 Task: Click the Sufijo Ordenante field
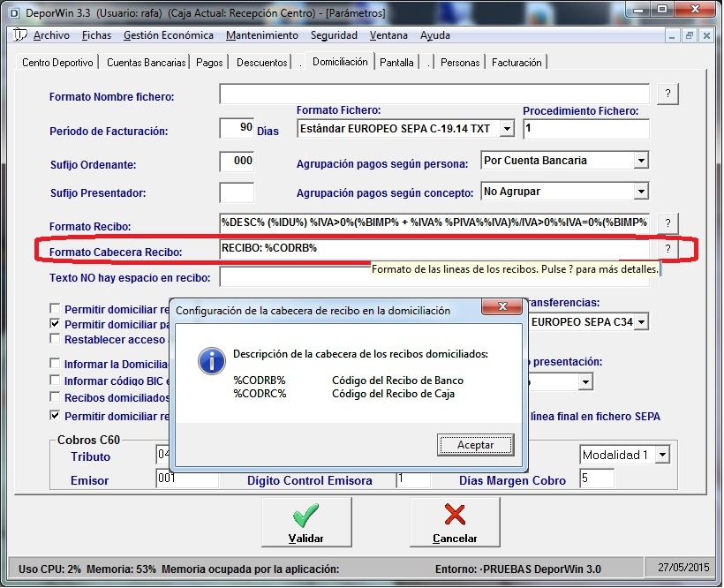pos(237,162)
